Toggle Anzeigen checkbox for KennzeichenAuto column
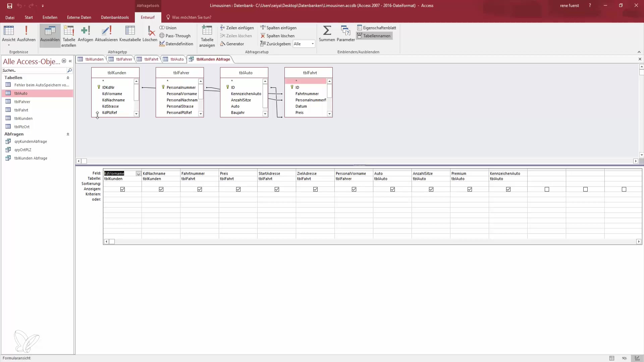 coord(508,189)
